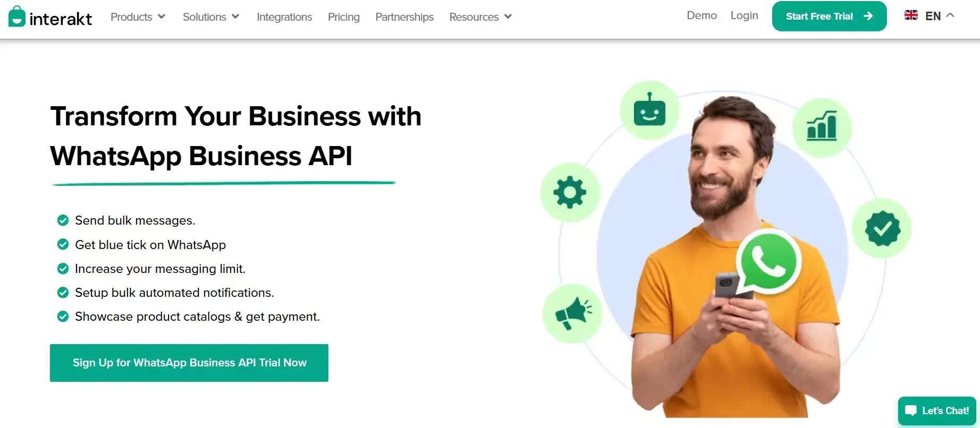The height and width of the screenshot is (428, 980).
Task: Click the verified badge checkmark icon
Action: 882,228
